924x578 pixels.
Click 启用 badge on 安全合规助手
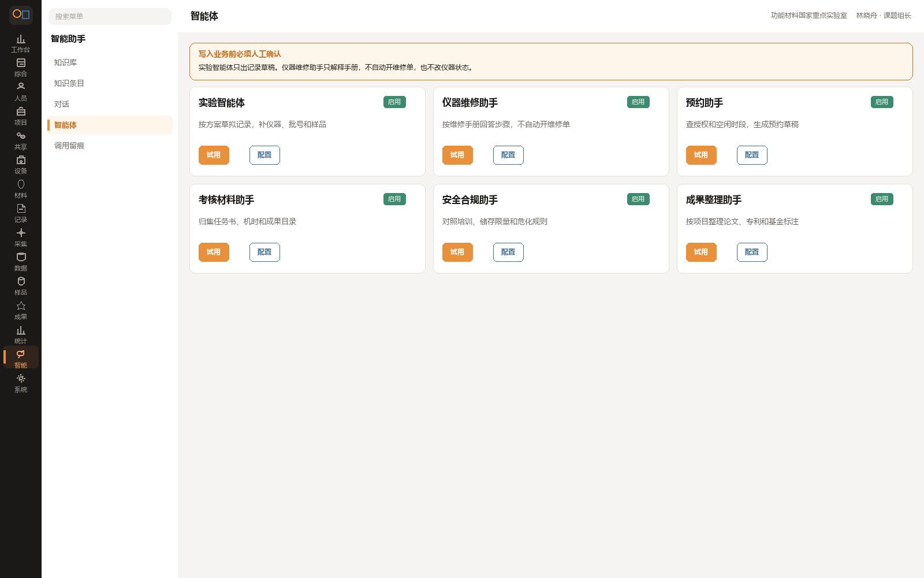638,199
